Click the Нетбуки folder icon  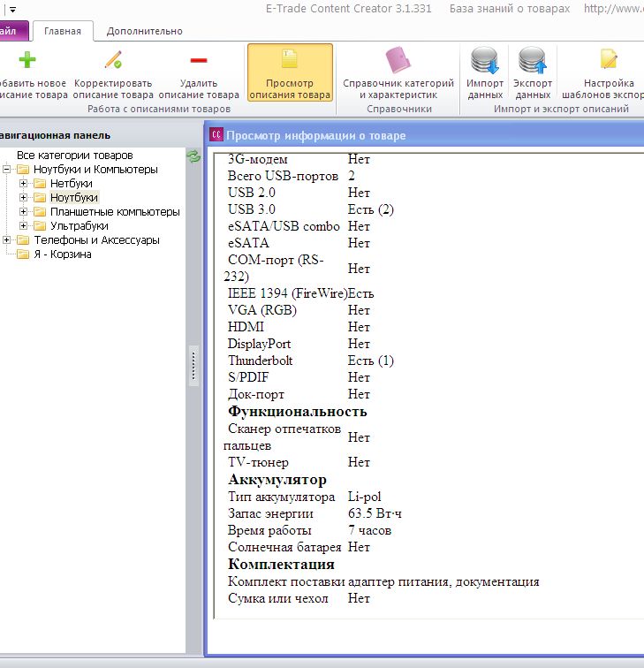point(40,184)
